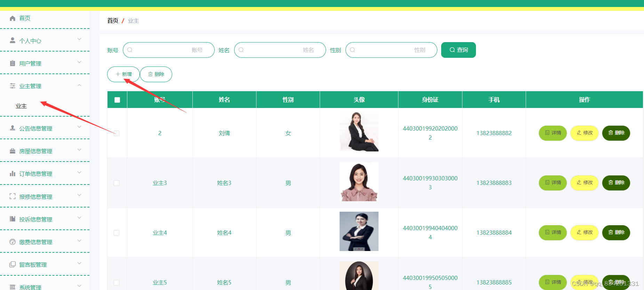The width and height of the screenshot is (644, 290).
Task: Open 详情 for 业主3
Action: [553, 183]
